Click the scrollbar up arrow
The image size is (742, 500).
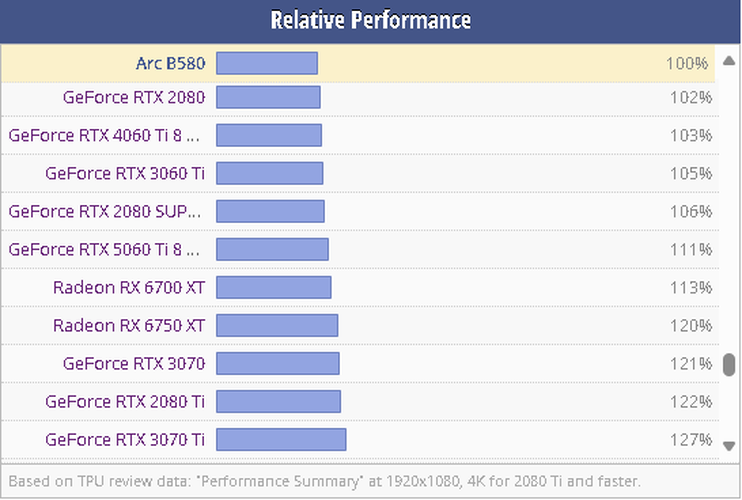click(x=729, y=61)
